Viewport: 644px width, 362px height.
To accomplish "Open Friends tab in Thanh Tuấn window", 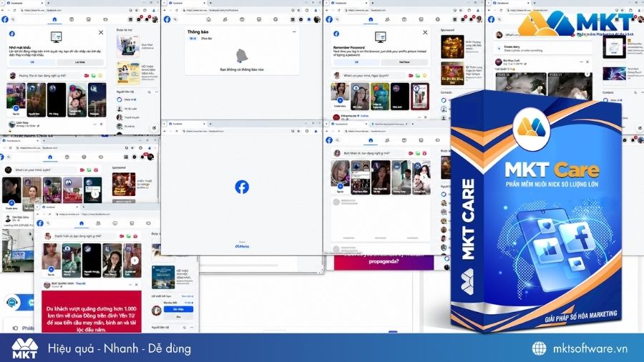I will pos(98,223).
